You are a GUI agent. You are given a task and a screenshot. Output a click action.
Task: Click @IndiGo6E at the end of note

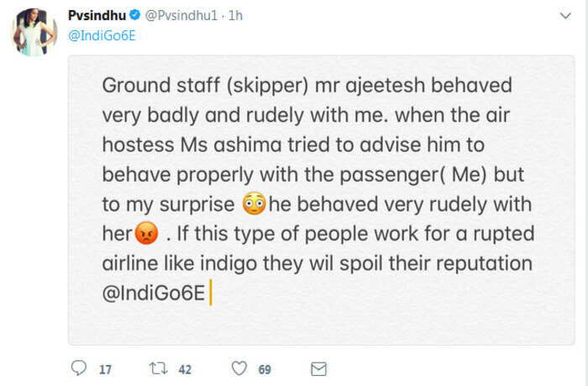point(154,293)
